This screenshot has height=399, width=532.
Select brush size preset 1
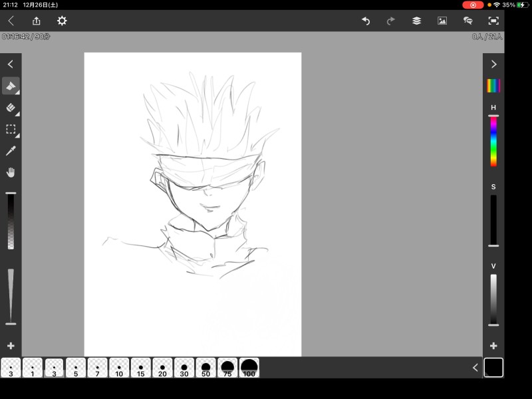[33, 368]
